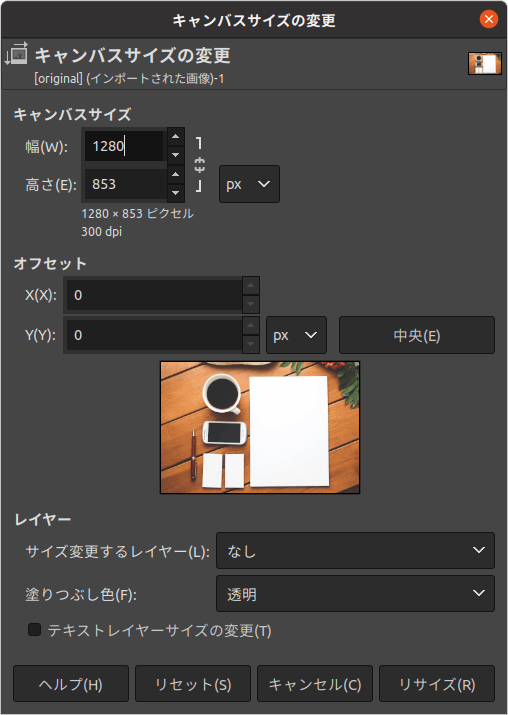Screen dimensions: 508x715
Task: Open the サイズ変更するレイヤー dropdown showing なし
Action: pos(355,550)
